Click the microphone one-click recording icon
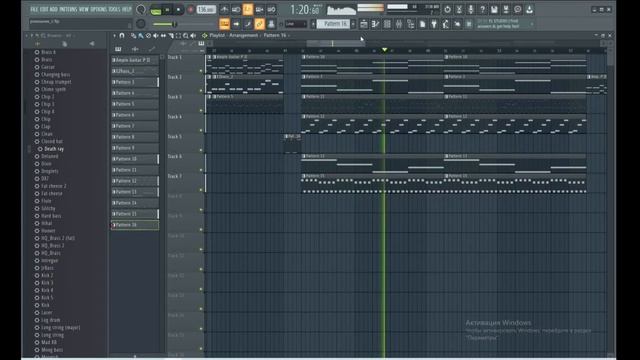 pos(471,9)
